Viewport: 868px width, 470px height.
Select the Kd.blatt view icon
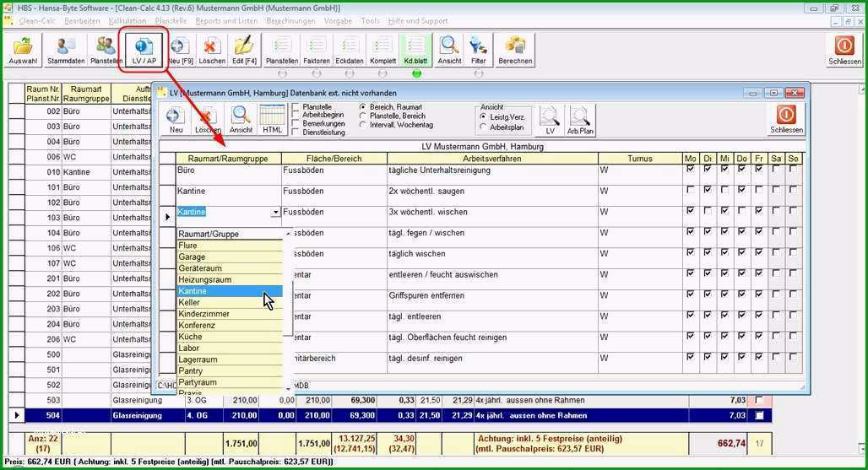tap(415, 51)
